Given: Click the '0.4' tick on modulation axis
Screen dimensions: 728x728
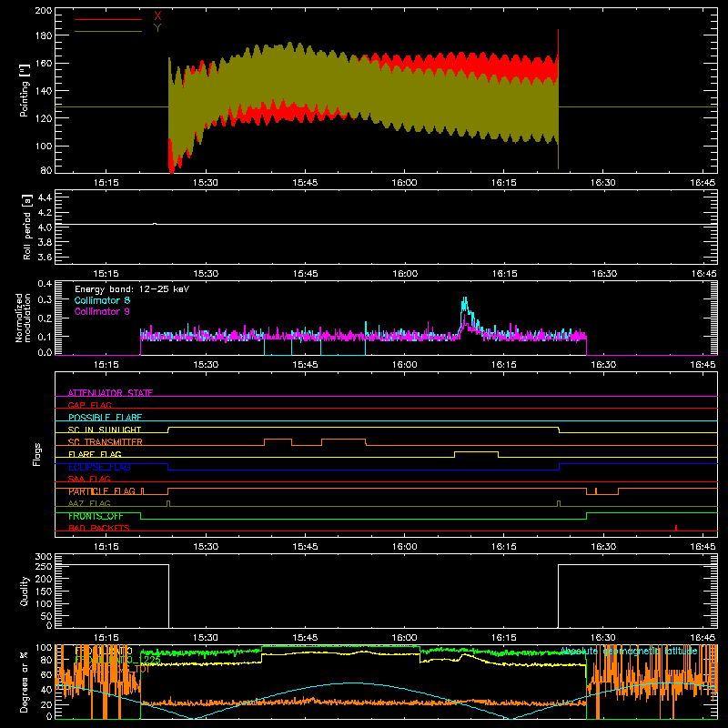Looking at the screenshot, I should pos(45,283).
